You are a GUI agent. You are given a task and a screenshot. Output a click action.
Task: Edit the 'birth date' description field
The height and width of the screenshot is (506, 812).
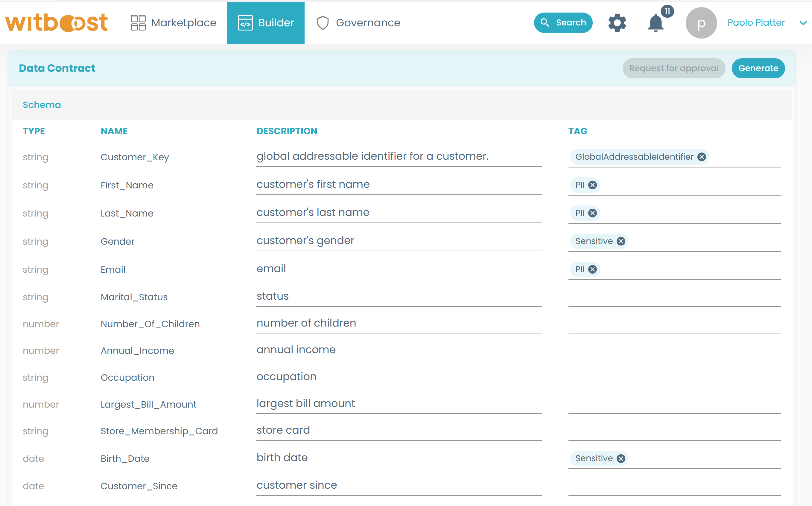click(x=399, y=458)
